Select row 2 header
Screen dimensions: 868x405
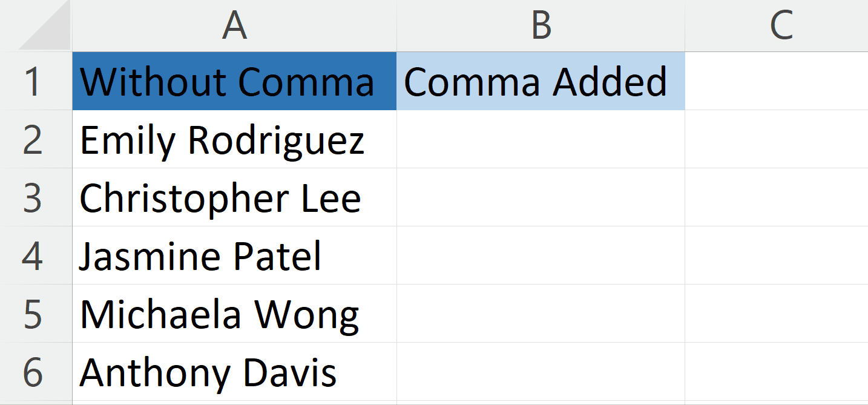coord(35,140)
